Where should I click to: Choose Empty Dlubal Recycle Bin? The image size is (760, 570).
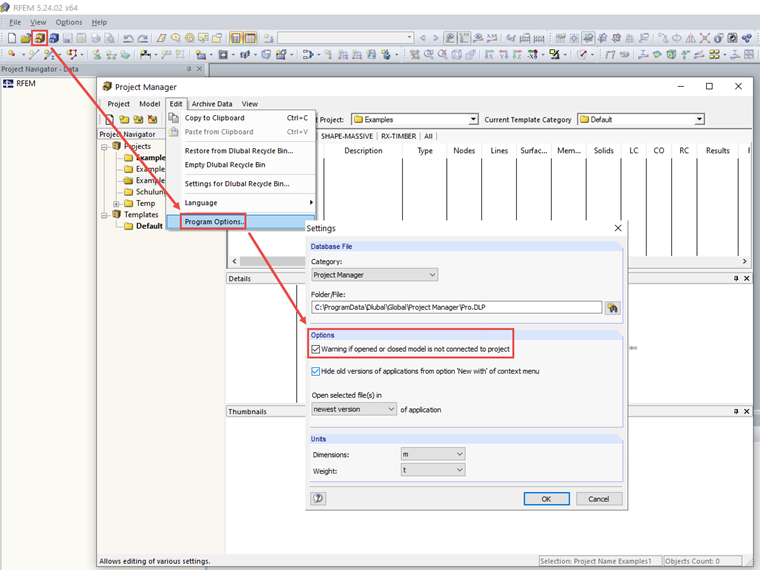[240, 165]
